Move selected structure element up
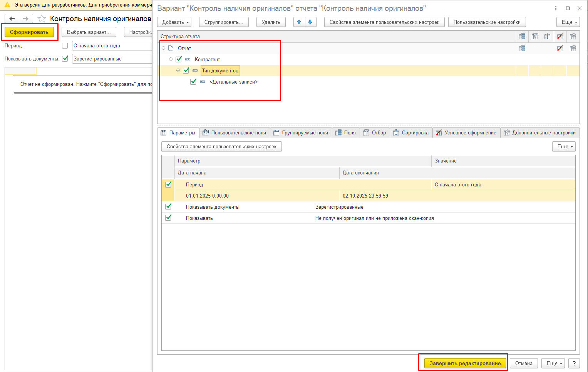 point(299,22)
